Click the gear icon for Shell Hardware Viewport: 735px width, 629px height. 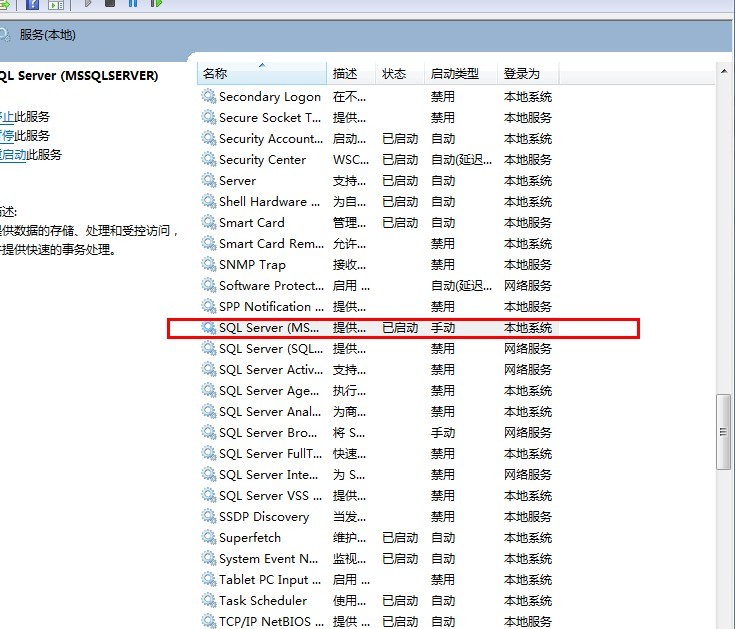tap(209, 202)
